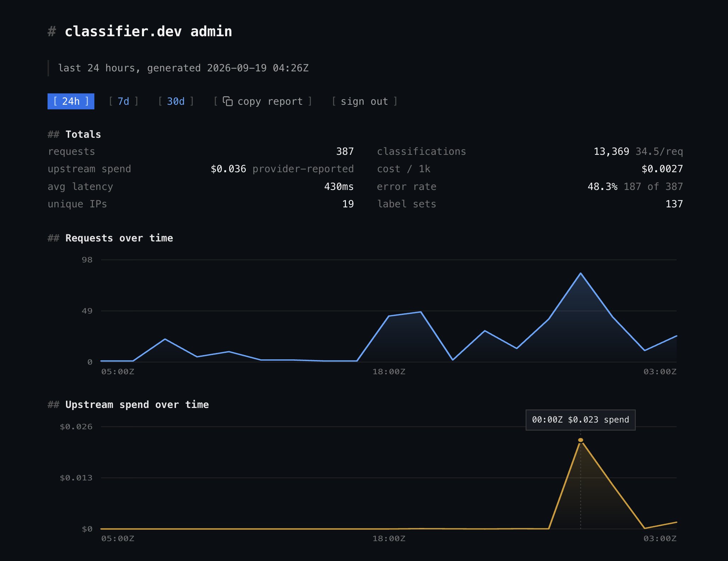Click the classifications value 13,369
Screen dimensions: 728x561
[x=611, y=152]
